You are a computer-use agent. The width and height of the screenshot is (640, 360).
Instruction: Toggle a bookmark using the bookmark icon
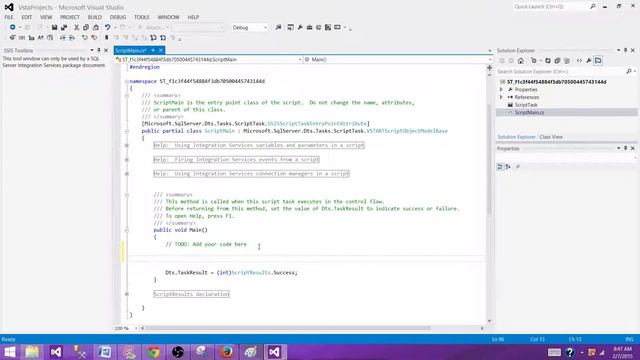coord(107,38)
